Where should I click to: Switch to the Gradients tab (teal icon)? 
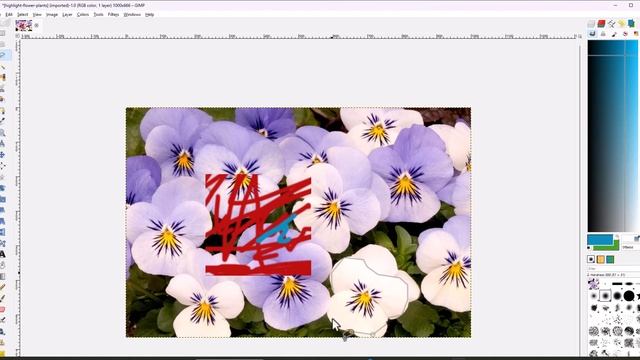click(610, 259)
